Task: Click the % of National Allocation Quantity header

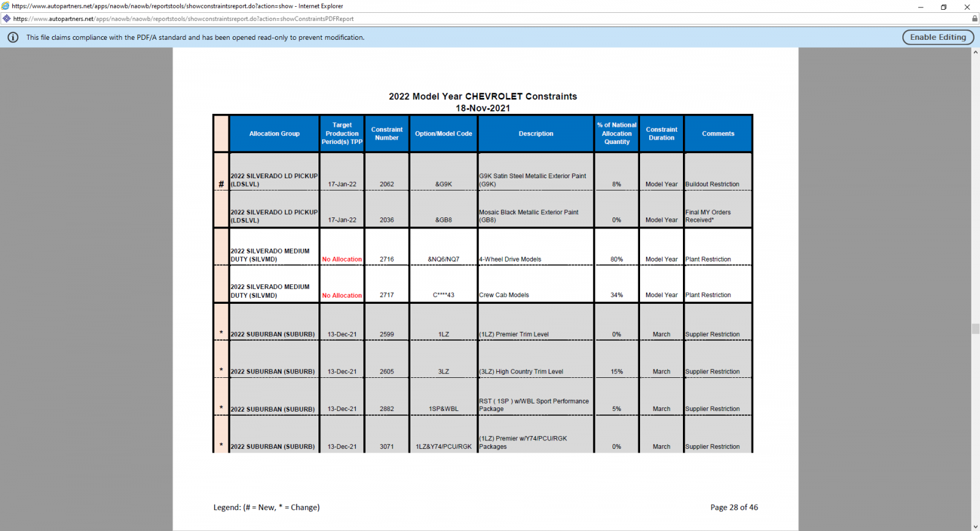Action: click(x=617, y=134)
